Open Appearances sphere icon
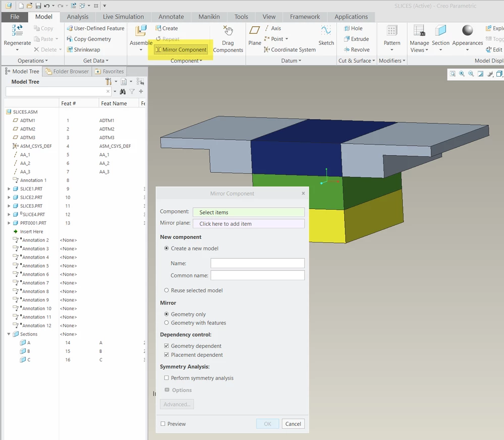The height and width of the screenshot is (440, 504). coord(467,31)
